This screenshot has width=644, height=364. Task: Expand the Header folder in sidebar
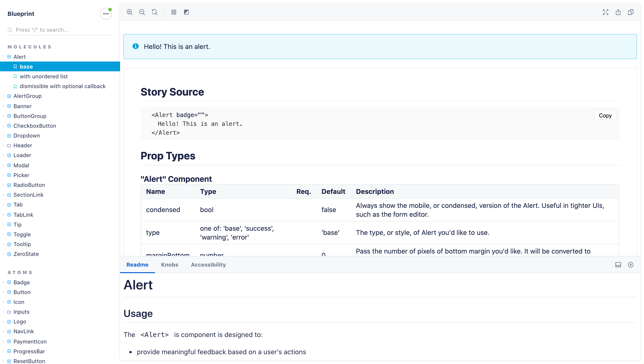click(x=23, y=145)
